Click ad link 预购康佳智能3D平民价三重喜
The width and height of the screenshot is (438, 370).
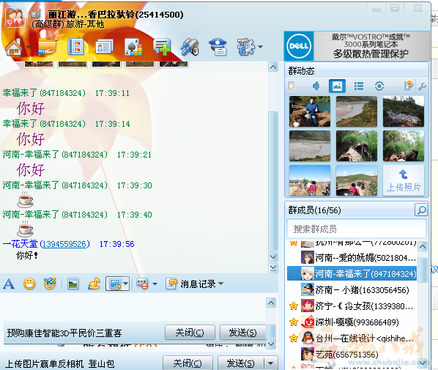64,333
